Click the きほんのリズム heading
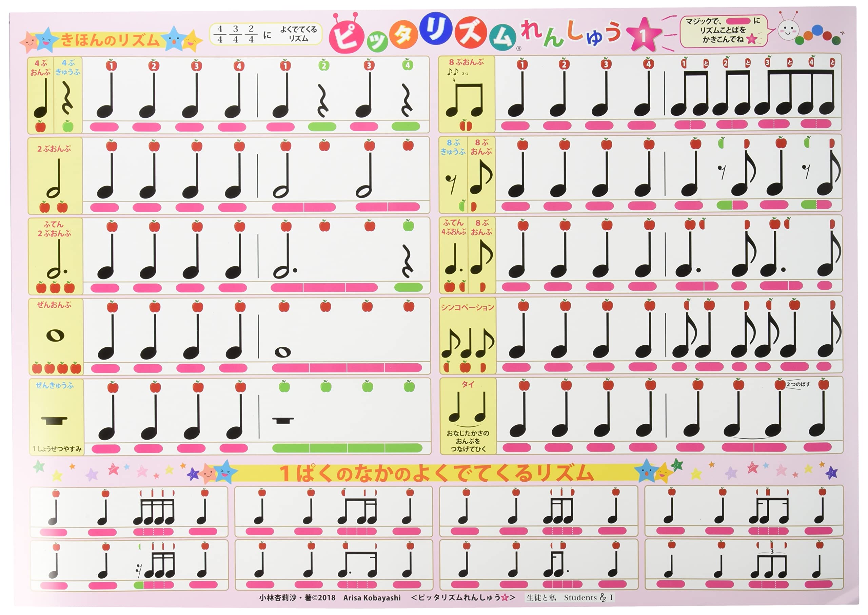The image size is (868, 615). [110, 40]
